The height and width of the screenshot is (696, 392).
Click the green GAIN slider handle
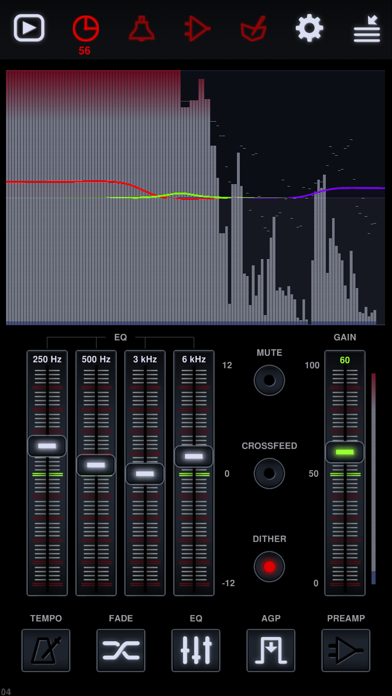click(345, 452)
